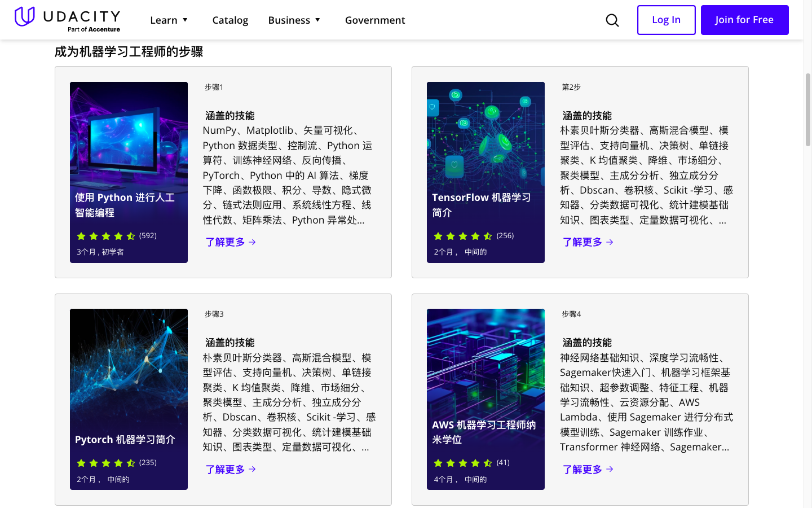This screenshot has height=508, width=812.
Task: Click 了解更多 link in 步骤1 card
Action: point(231,242)
